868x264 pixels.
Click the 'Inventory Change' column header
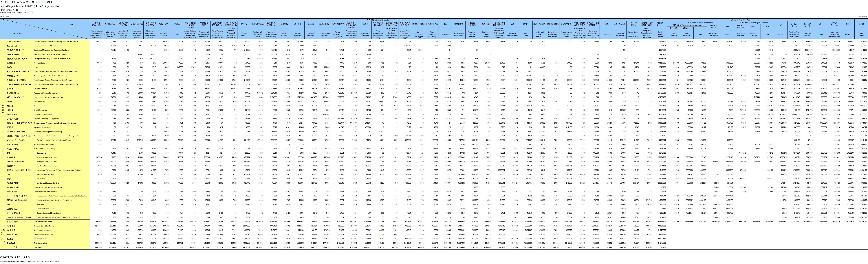pos(754,34)
